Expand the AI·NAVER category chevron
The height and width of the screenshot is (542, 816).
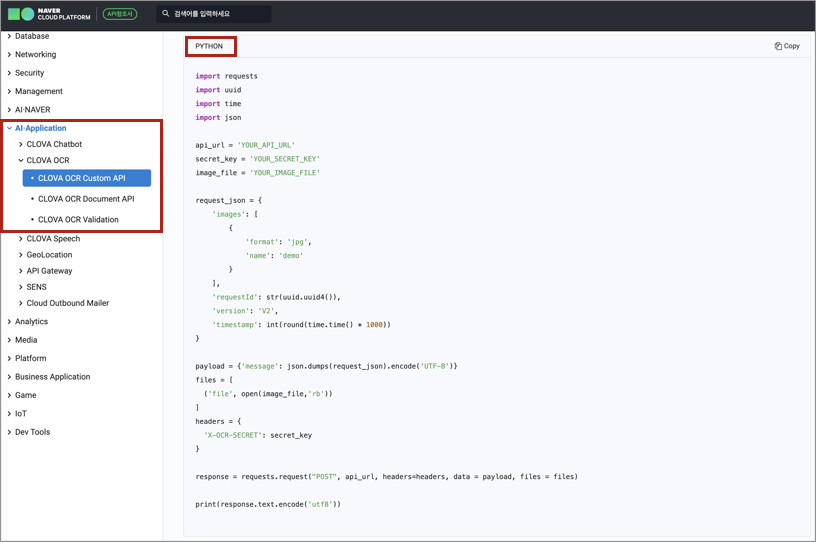[9, 110]
